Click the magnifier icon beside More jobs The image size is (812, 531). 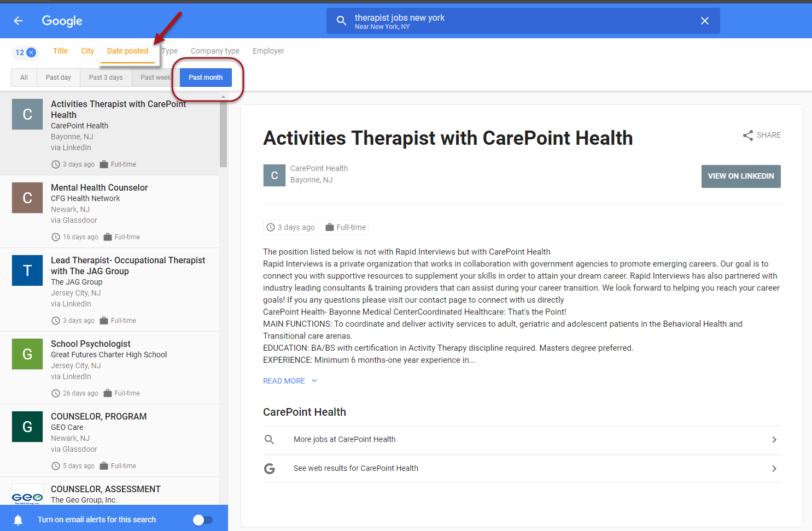pos(269,439)
